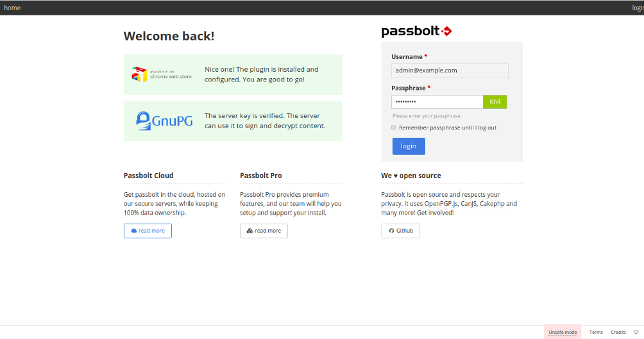Click the Welcome back! heading
This screenshot has width=644, height=339.
click(x=169, y=36)
